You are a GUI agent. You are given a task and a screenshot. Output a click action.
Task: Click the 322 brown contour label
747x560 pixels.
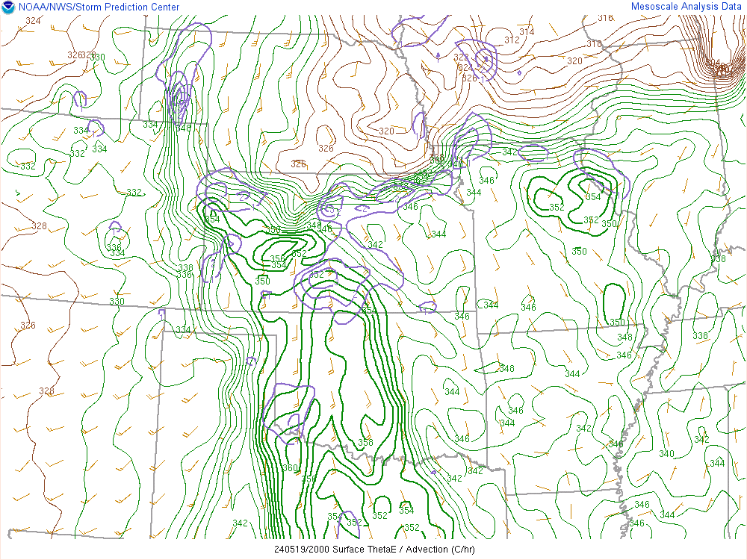pyautogui.click(x=461, y=57)
